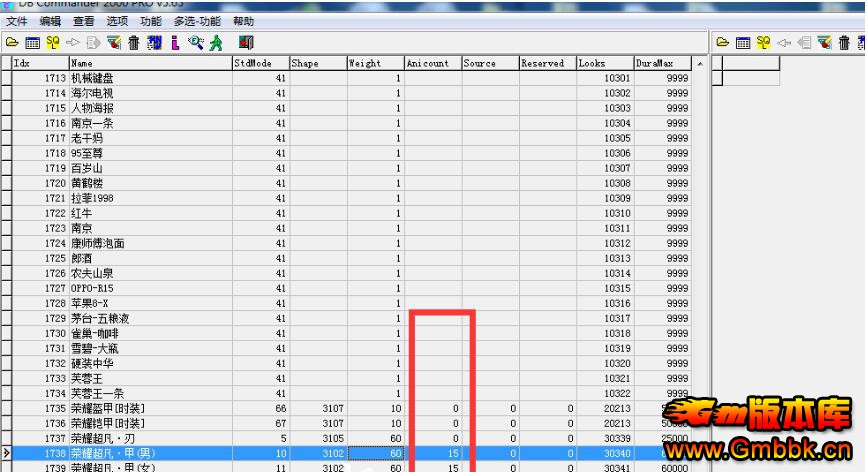Screen dimensions: 867x472
Task: Select the Name cell 康师傅泡面
Action: coord(151,243)
